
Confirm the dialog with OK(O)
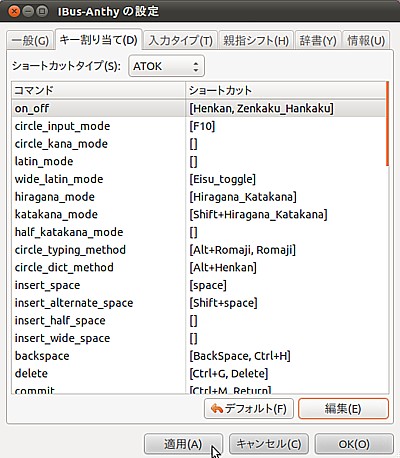click(354, 444)
